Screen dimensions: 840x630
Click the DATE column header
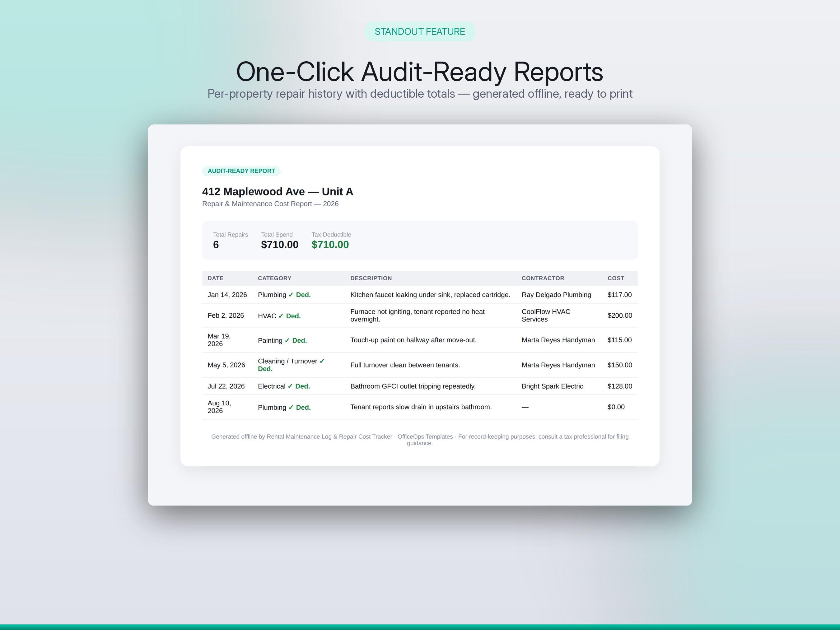(215, 278)
